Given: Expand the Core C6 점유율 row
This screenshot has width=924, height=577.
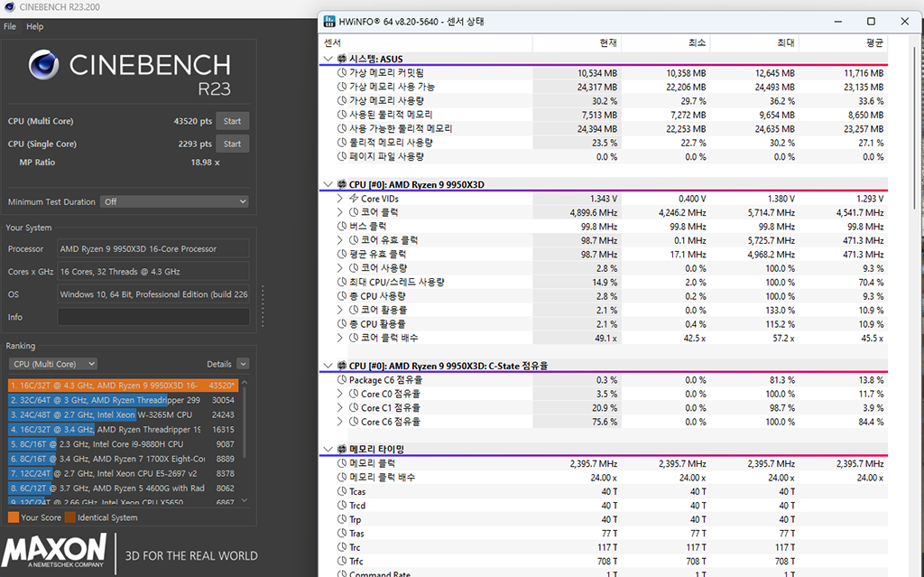Looking at the screenshot, I should (340, 422).
